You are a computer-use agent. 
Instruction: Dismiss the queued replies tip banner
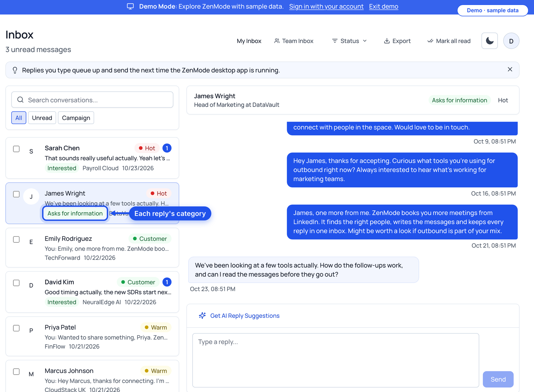[510, 69]
